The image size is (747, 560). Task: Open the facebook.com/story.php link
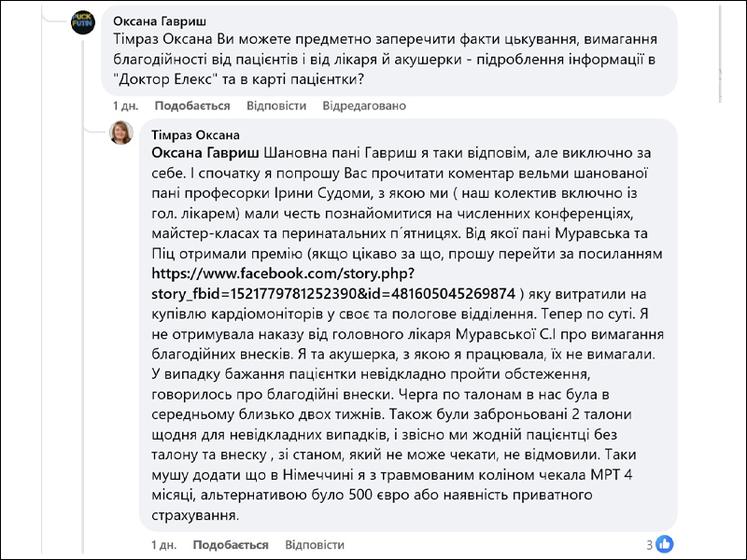pyautogui.click(x=333, y=284)
